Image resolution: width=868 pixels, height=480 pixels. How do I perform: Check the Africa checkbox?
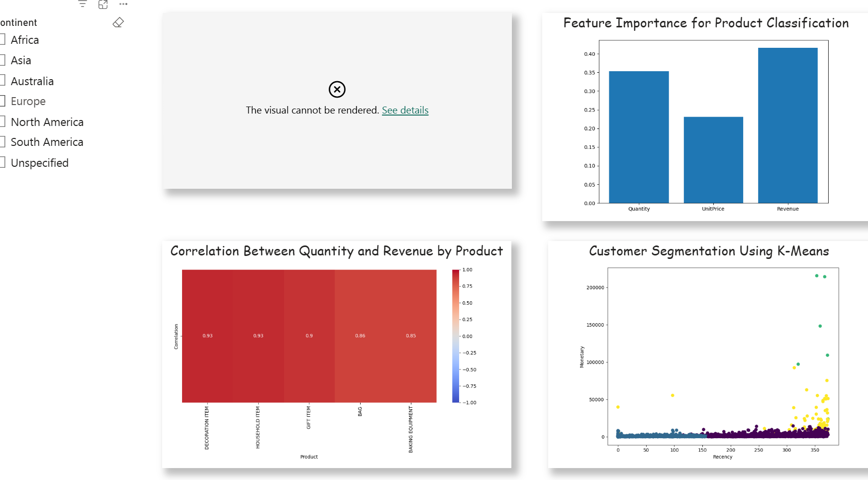click(x=2, y=39)
